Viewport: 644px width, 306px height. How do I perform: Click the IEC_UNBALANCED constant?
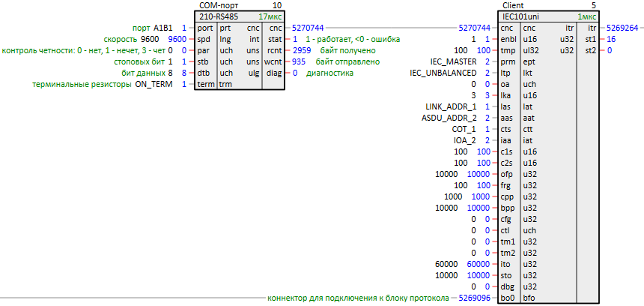coord(443,73)
